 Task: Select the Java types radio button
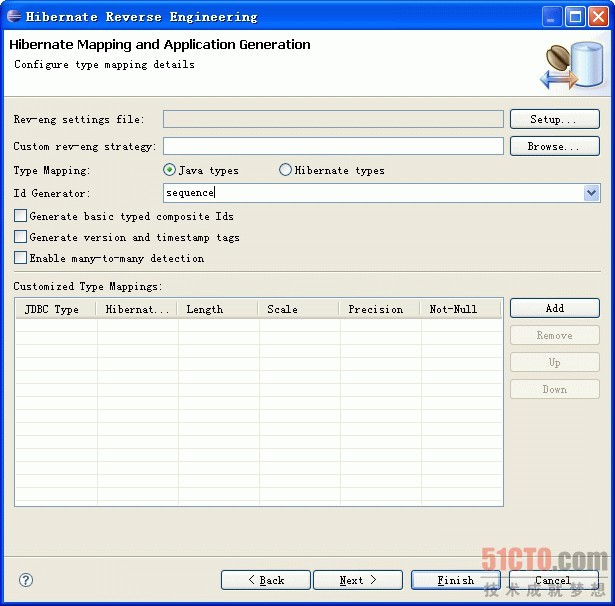click(169, 170)
